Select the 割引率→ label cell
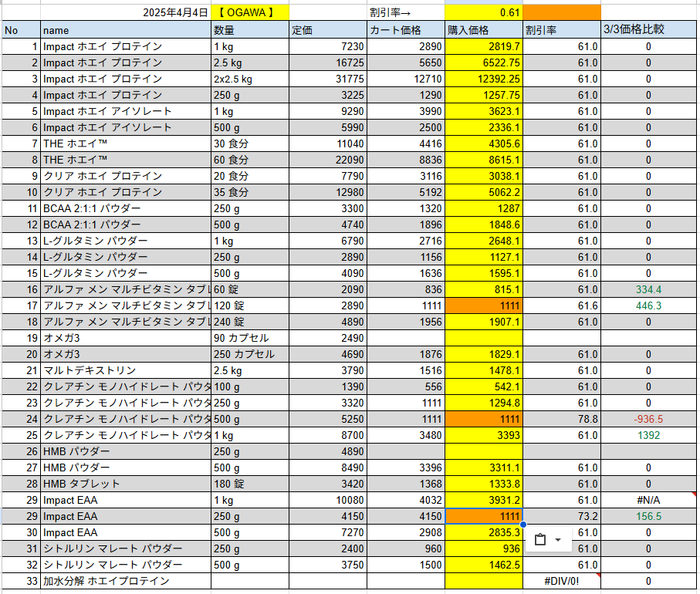Screen dimensions: 700x594 [406, 12]
